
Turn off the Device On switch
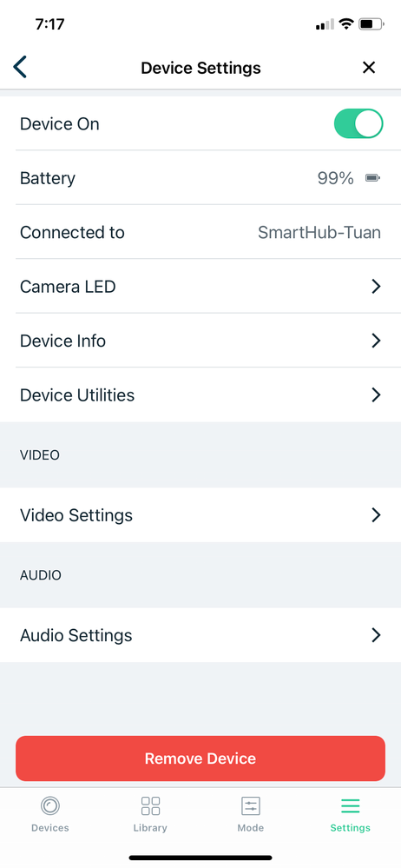[x=358, y=123]
